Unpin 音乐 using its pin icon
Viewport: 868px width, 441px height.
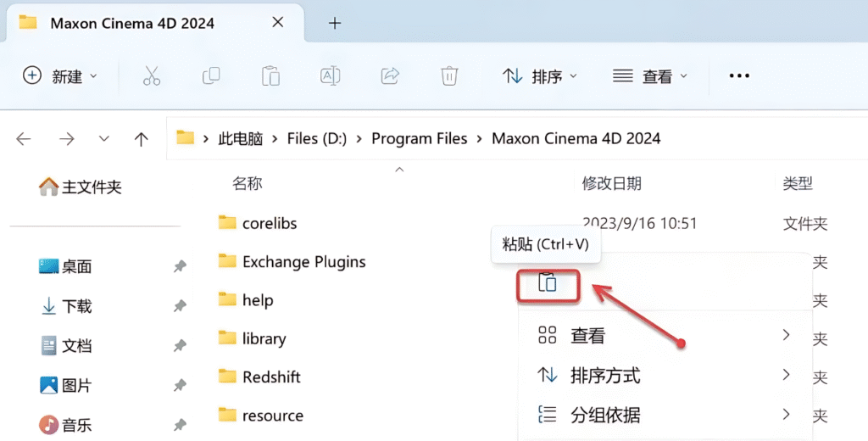pos(180,425)
